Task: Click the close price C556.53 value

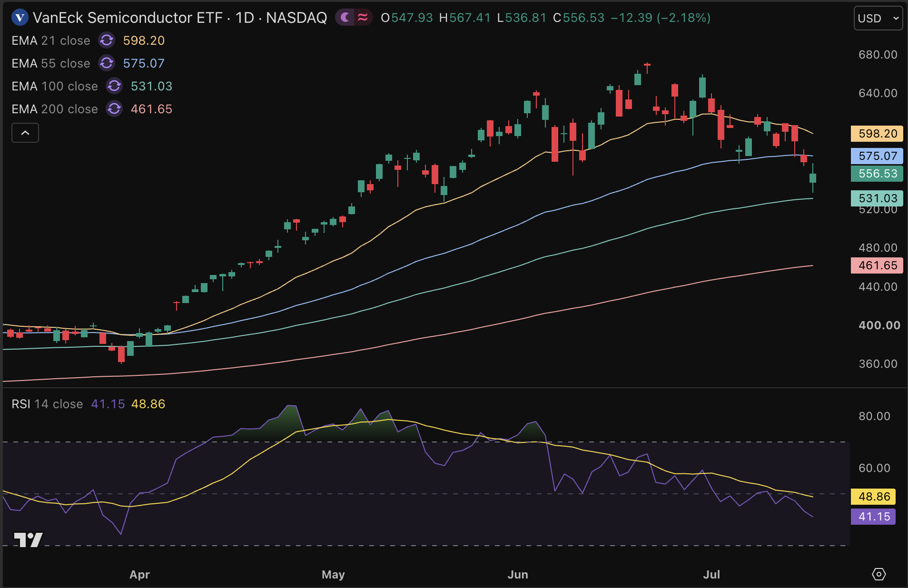Action: click(579, 18)
